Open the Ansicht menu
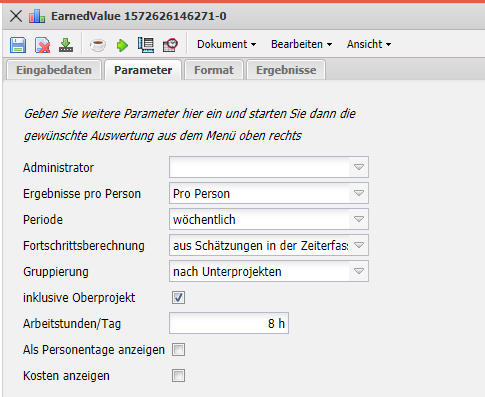 (369, 44)
